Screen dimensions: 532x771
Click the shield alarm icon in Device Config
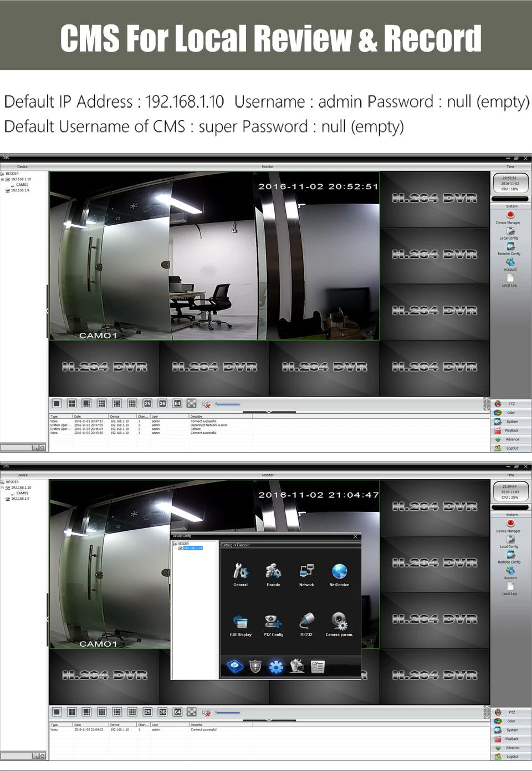[x=255, y=666]
